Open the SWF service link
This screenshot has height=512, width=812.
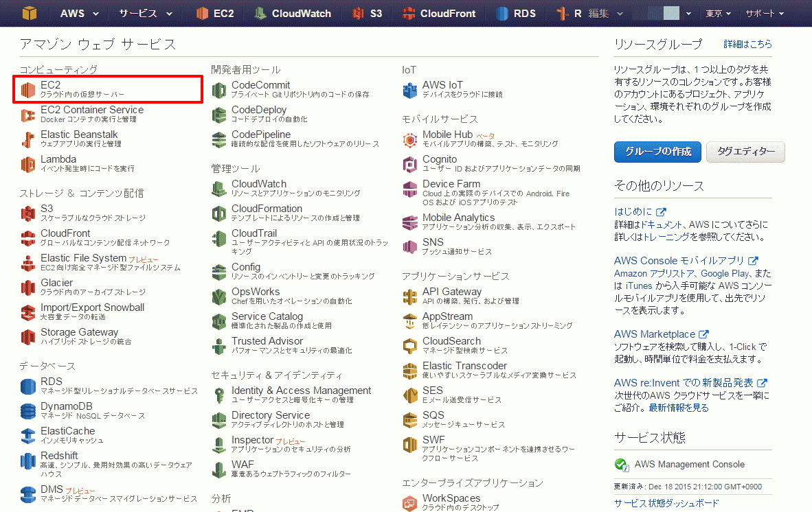[x=434, y=440]
